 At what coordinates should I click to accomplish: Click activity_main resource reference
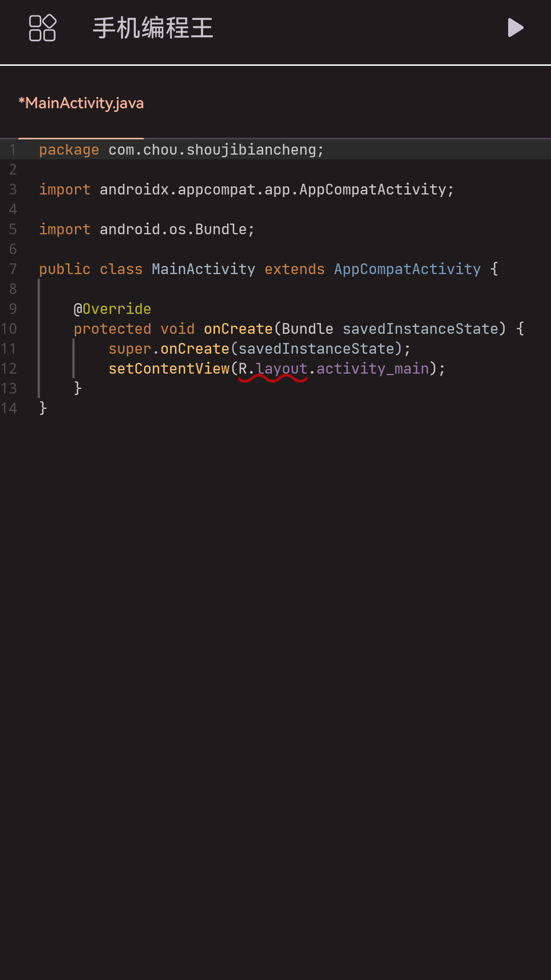pyautogui.click(x=372, y=369)
